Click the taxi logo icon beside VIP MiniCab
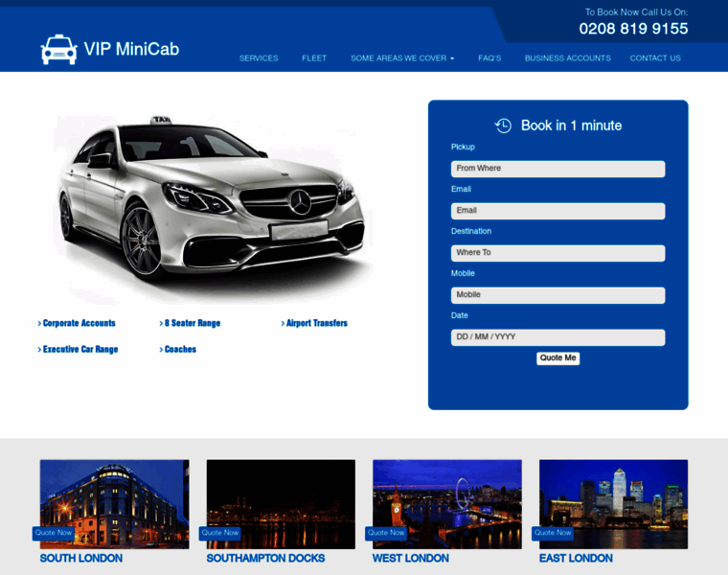Image resolution: width=728 pixels, height=575 pixels. pos(58,49)
